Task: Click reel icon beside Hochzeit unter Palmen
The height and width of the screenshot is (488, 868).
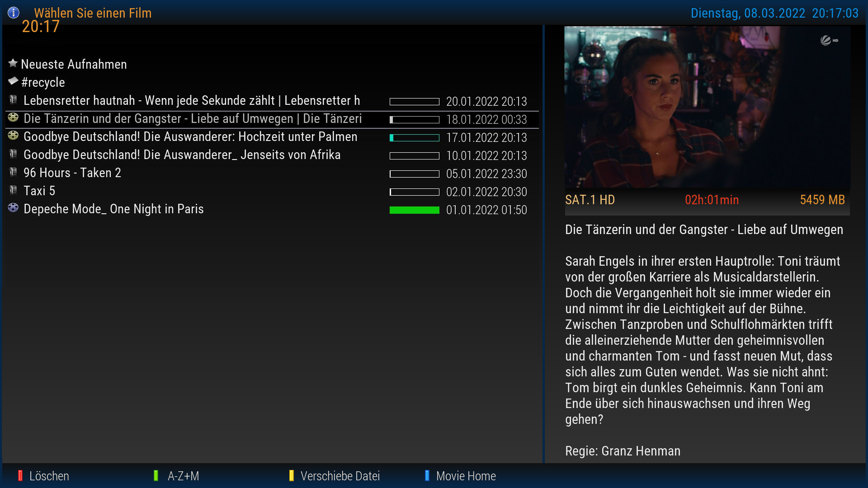Action: click(x=13, y=136)
